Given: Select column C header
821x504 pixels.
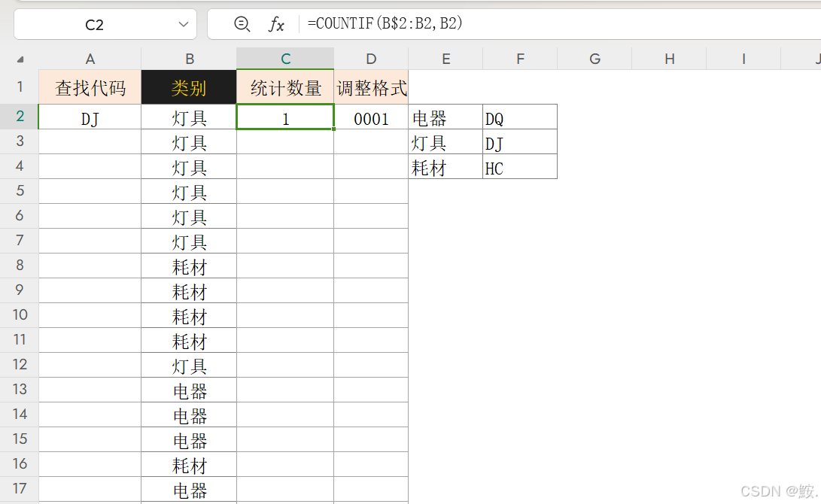Looking at the screenshot, I should 285,59.
